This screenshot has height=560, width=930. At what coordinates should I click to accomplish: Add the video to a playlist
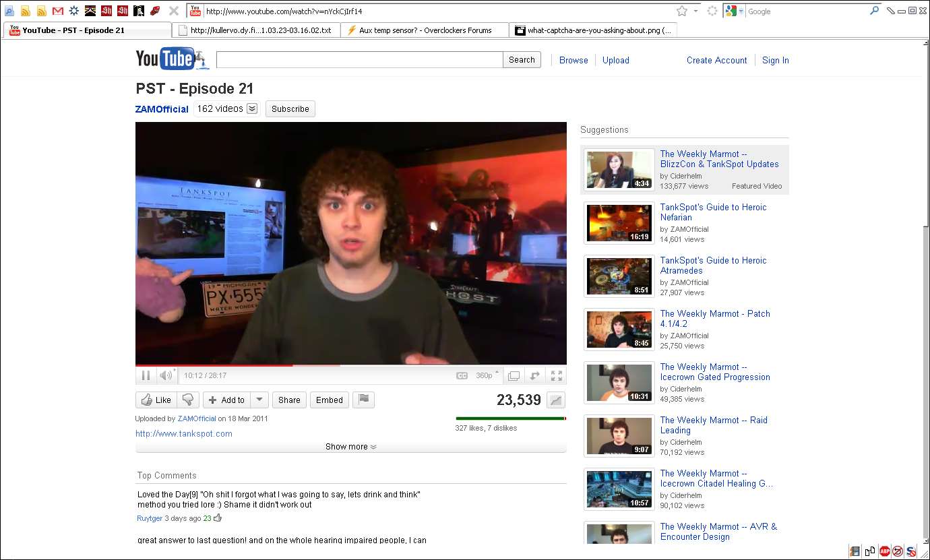tap(226, 400)
